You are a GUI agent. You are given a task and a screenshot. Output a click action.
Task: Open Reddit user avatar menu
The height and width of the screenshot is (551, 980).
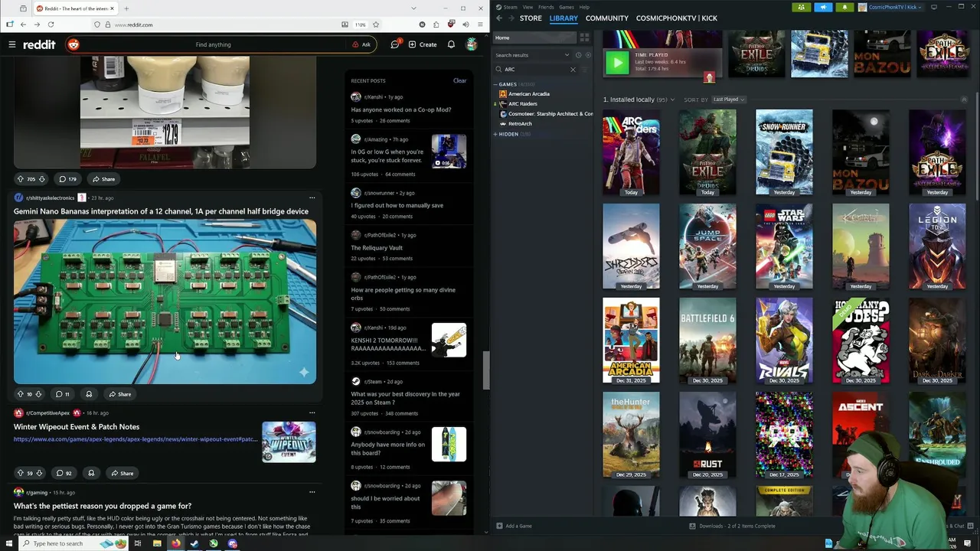pyautogui.click(x=472, y=44)
